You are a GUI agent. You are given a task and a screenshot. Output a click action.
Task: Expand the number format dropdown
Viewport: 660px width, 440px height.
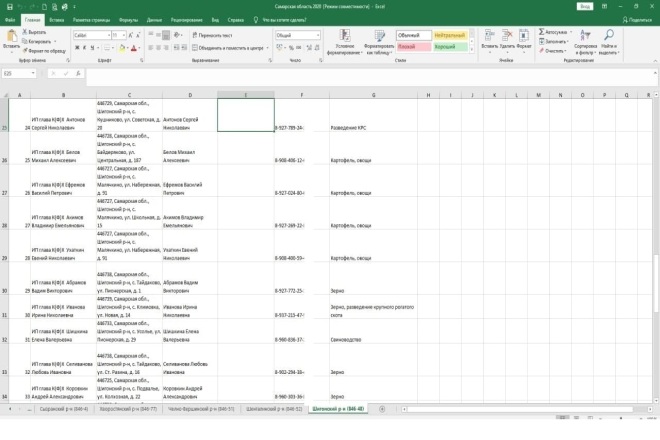[317, 35]
